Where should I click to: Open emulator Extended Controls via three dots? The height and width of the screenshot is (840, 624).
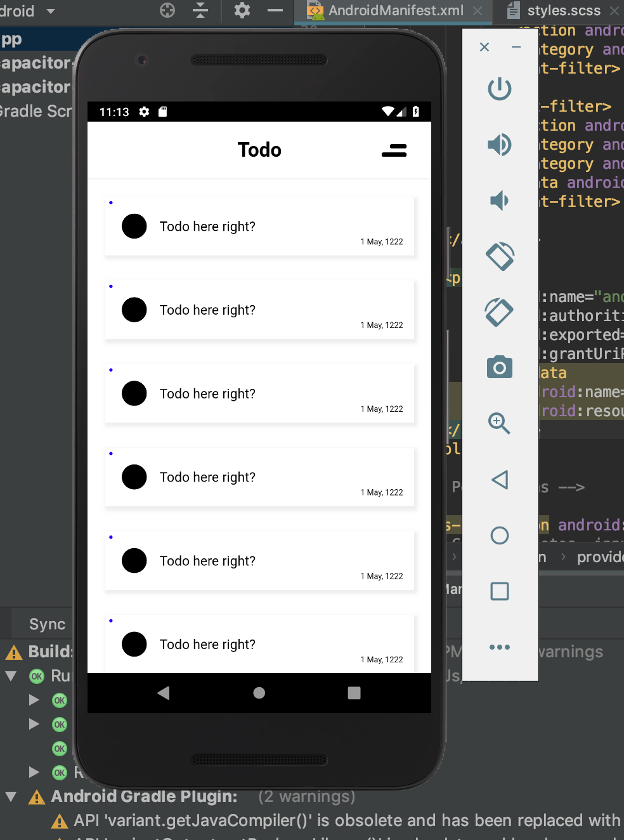pyautogui.click(x=499, y=646)
